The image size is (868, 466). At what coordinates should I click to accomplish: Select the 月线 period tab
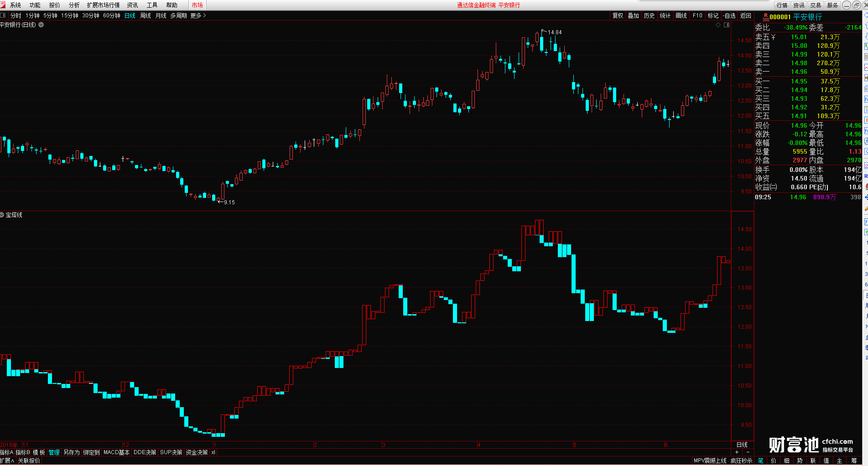[x=161, y=16]
